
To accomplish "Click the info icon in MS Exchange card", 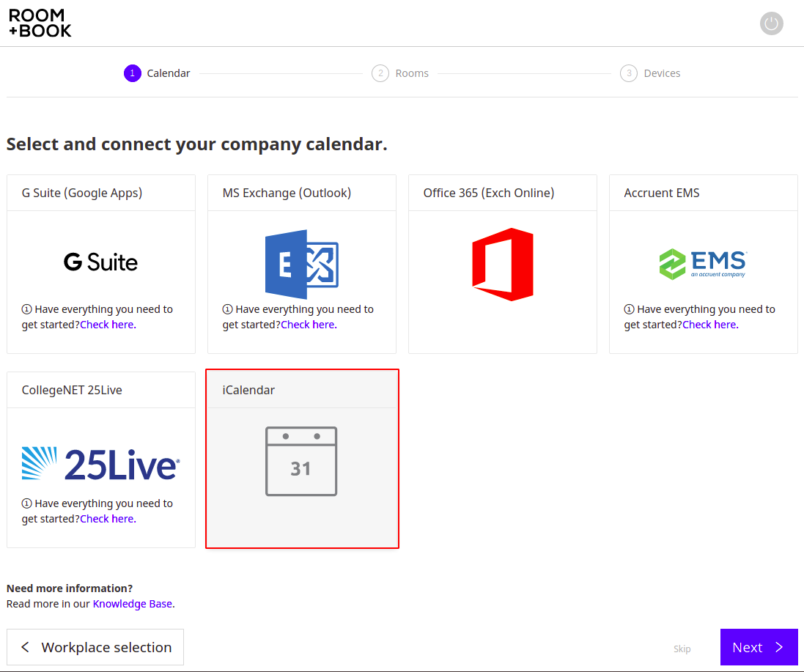I will pyautogui.click(x=228, y=309).
